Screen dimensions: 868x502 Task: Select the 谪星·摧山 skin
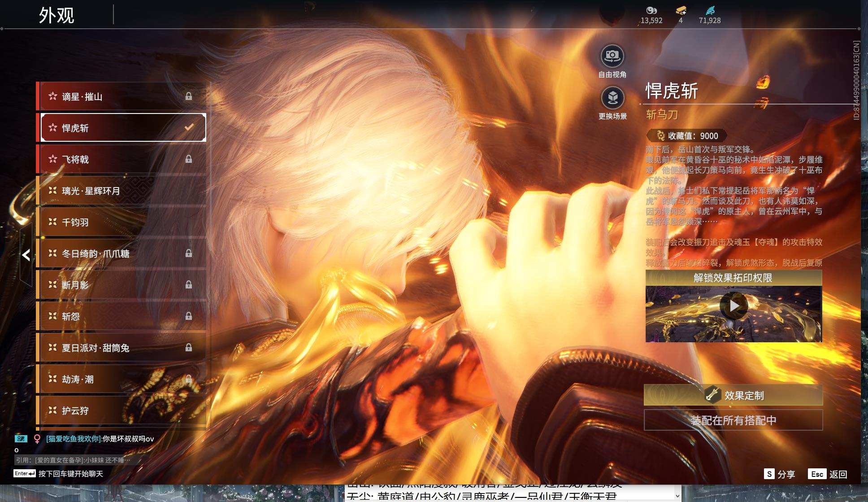pyautogui.click(x=121, y=96)
